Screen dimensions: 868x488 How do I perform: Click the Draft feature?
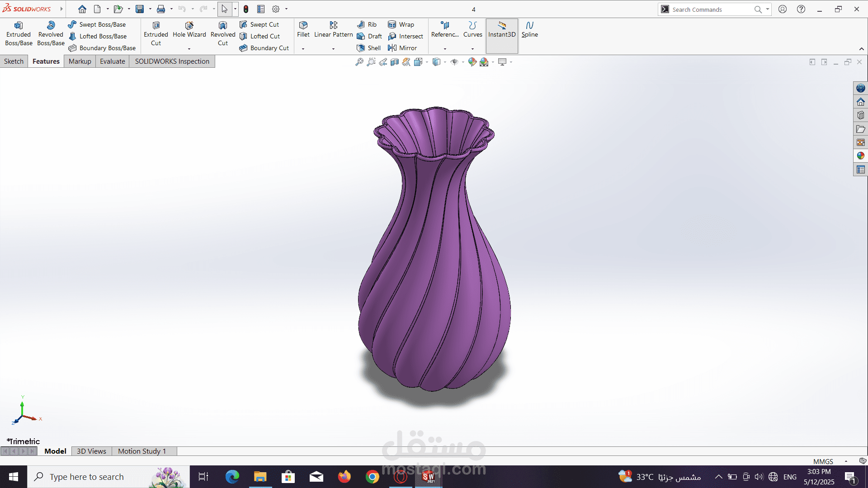click(369, 36)
